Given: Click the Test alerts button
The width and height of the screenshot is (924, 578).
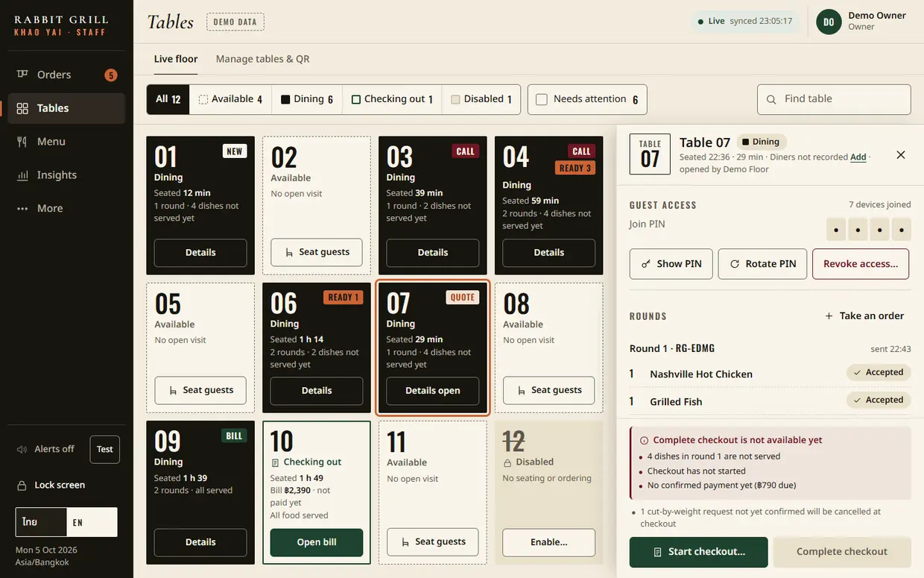Looking at the screenshot, I should (104, 450).
